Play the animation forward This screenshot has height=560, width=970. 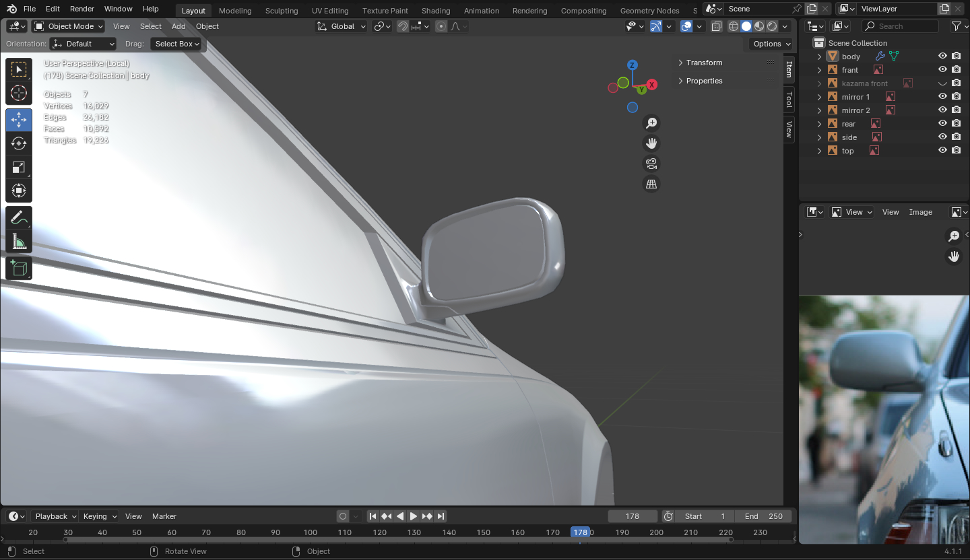point(414,516)
